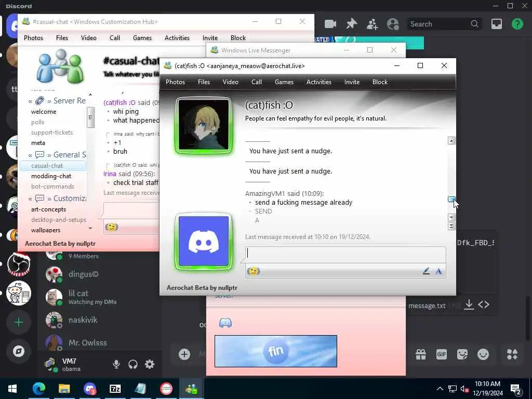Image resolution: width=532 pixels, height=399 pixels.
Task: Click message input in (cat)fish chat
Action: pos(345,255)
